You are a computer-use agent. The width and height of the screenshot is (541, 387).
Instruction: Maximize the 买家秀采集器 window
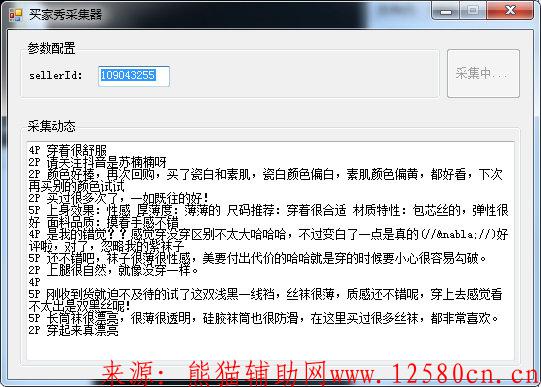[x=473, y=11]
